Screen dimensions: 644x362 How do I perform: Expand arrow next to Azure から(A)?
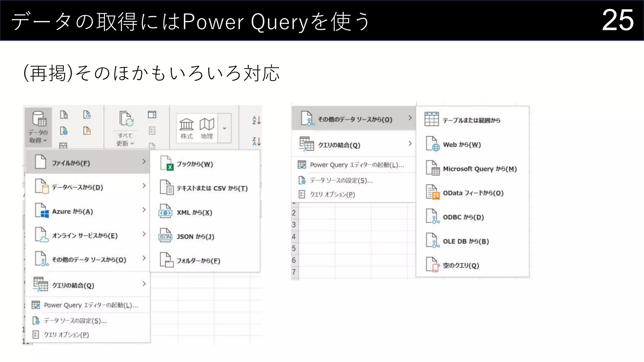pos(144,210)
